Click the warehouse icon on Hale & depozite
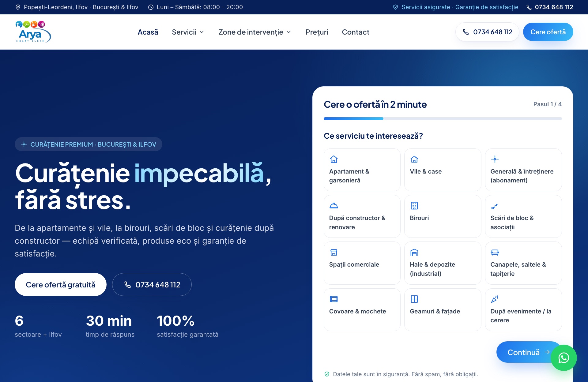This screenshot has width=588, height=382. [414, 252]
